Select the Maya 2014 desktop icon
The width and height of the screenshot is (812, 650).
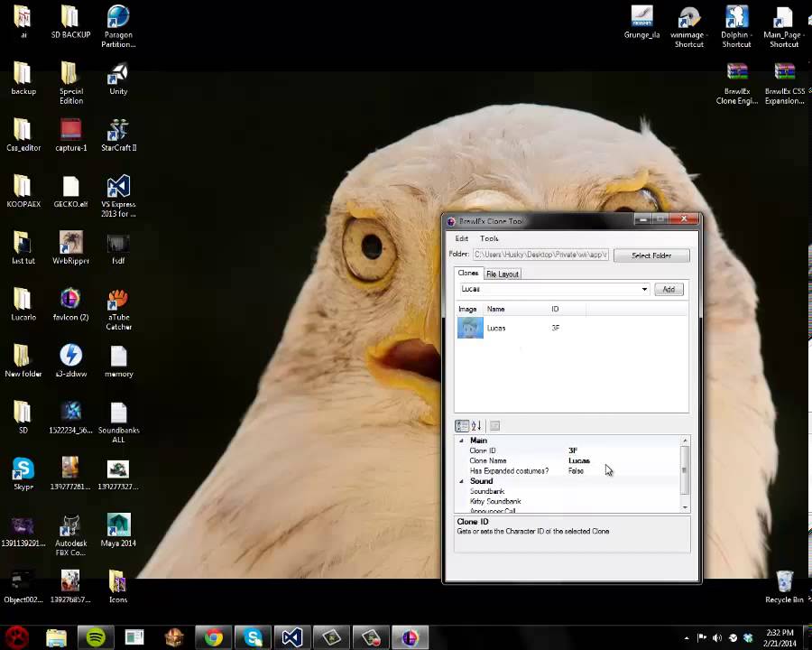pyautogui.click(x=118, y=530)
